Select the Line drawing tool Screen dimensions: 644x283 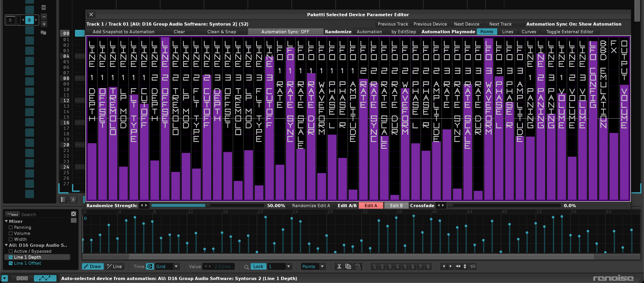point(115,267)
